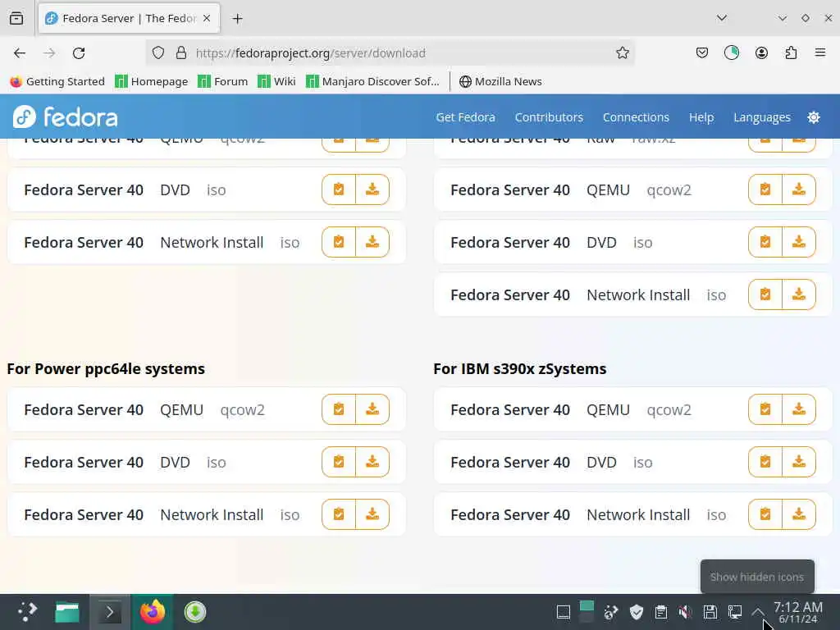Screen dimensions: 840x630
Task: Toggle the Fedora site dark/light theme
Action: point(813,117)
